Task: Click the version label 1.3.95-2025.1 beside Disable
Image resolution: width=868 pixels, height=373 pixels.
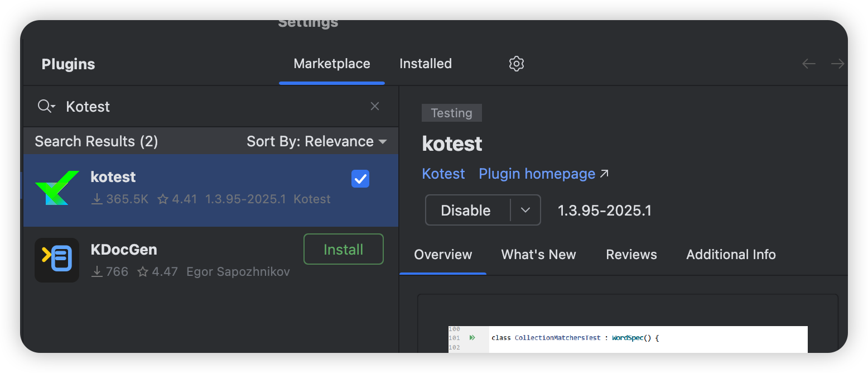Action: tap(605, 211)
